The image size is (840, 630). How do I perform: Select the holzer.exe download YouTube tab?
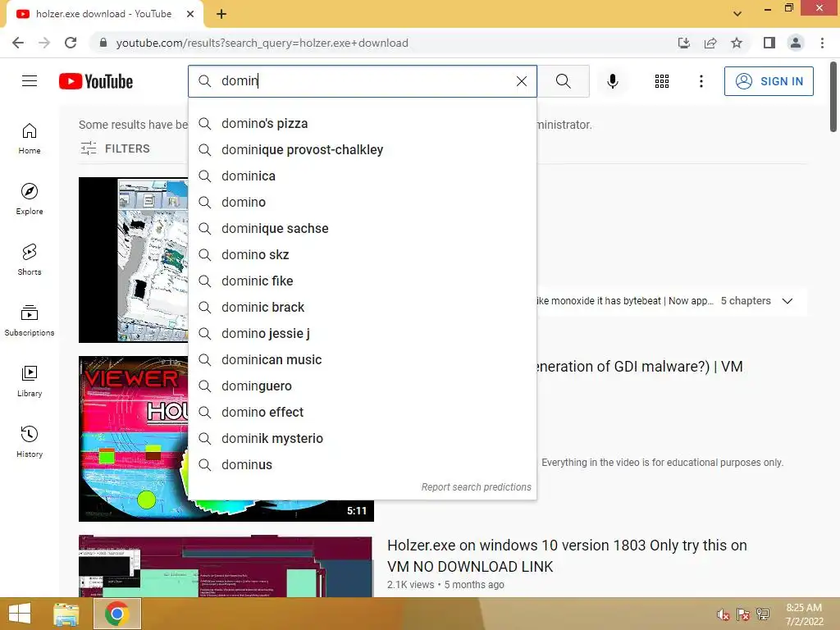coord(104,14)
